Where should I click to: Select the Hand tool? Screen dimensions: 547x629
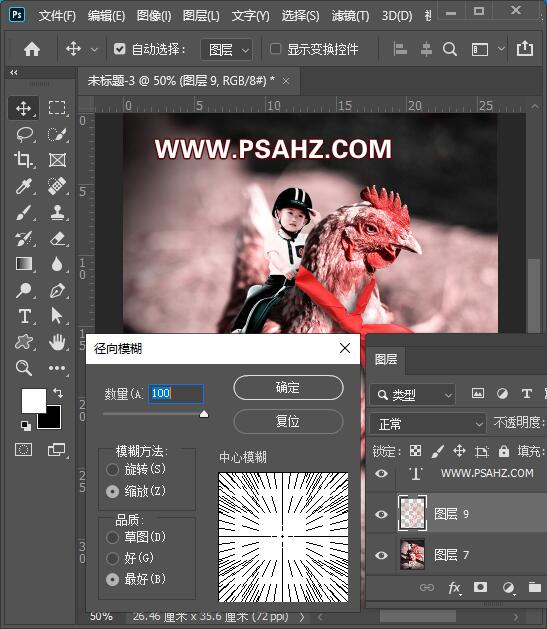[x=57, y=342]
